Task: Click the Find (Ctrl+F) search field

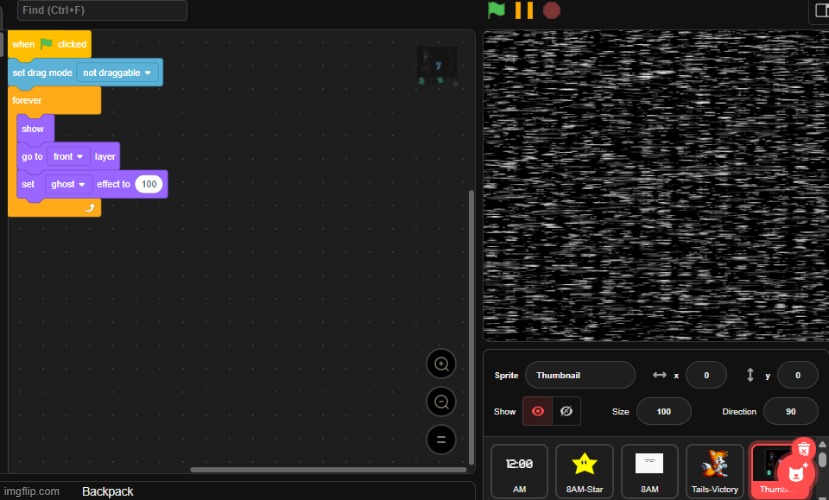Action: 101,10
